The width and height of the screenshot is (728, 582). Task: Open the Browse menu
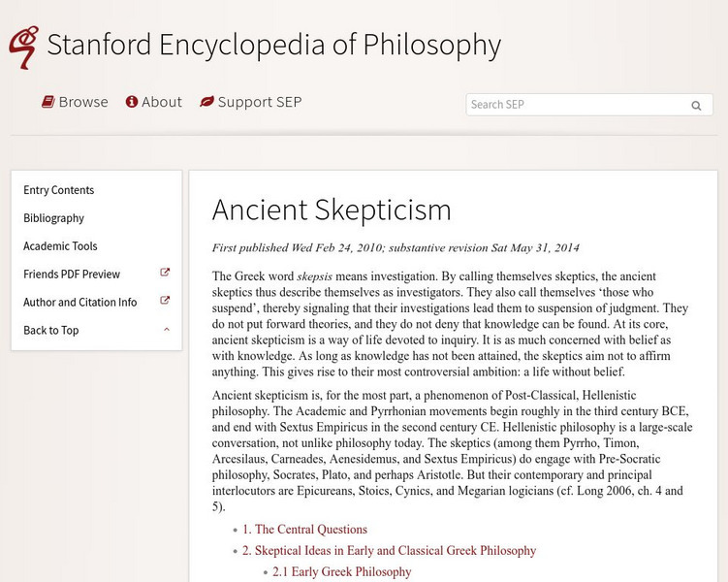[x=75, y=102]
